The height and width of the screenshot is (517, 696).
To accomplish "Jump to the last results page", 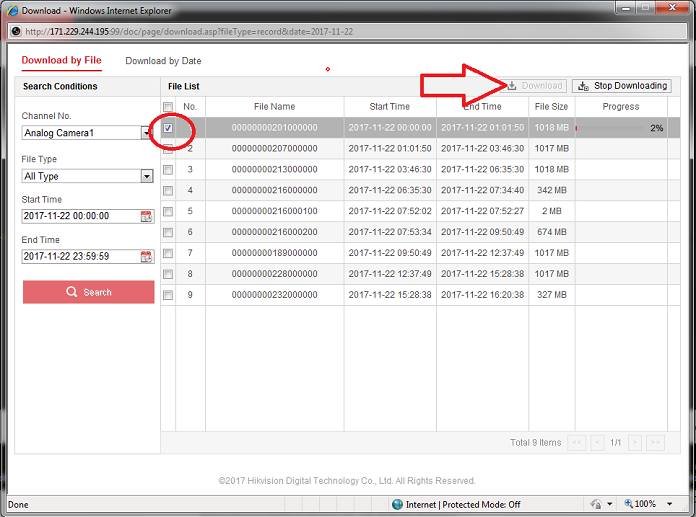I will pyautogui.click(x=656, y=442).
